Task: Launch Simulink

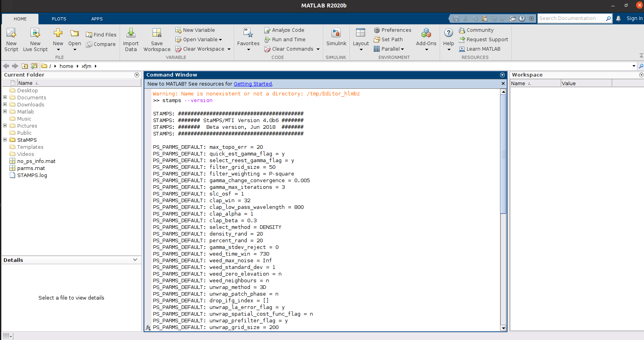Action: pos(337,38)
